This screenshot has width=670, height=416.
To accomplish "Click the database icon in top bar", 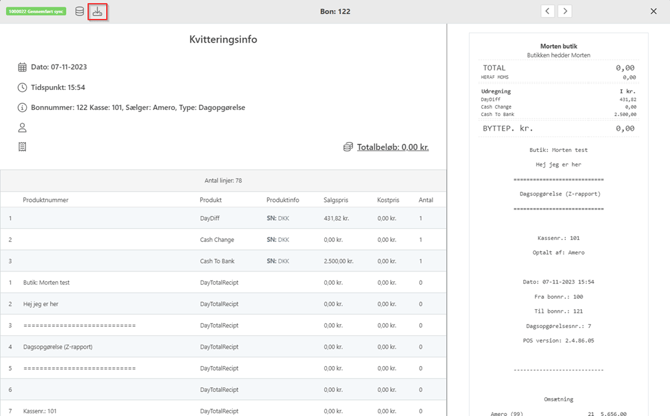I will (x=80, y=12).
